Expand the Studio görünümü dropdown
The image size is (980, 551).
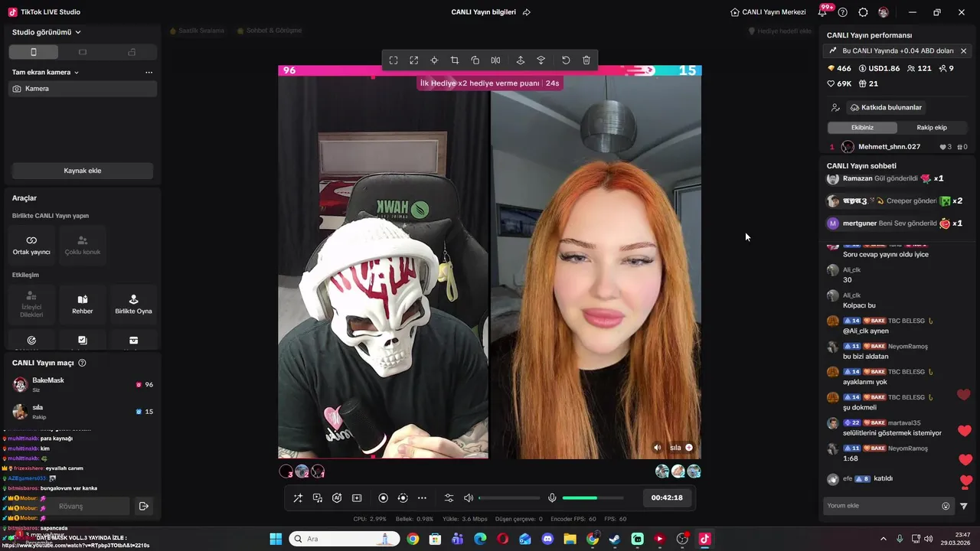(x=47, y=32)
